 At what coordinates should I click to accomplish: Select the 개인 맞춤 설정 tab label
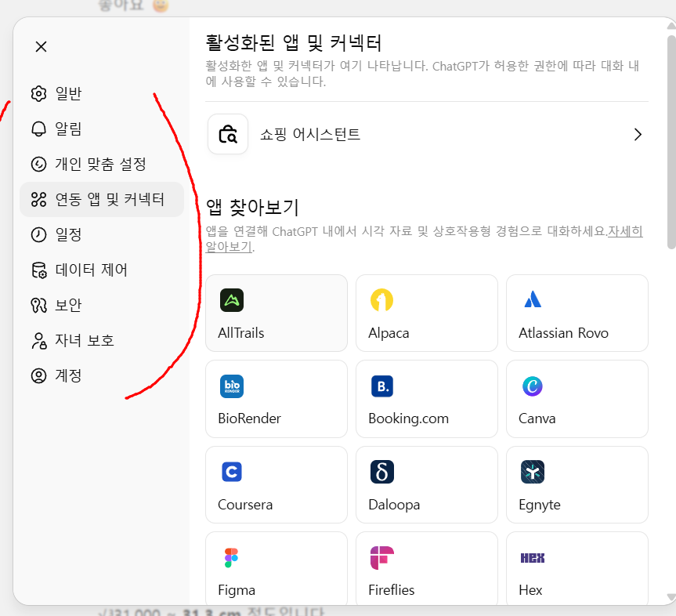tap(100, 165)
